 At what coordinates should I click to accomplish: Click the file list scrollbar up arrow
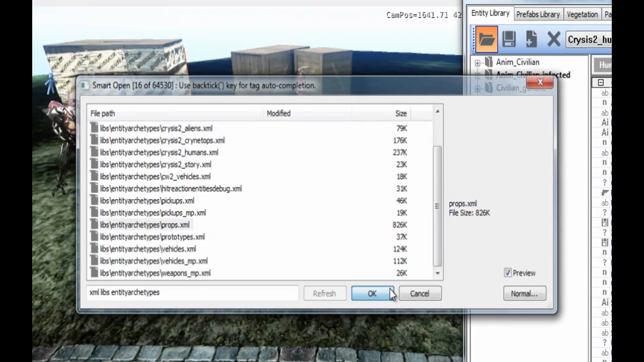pyautogui.click(x=438, y=111)
